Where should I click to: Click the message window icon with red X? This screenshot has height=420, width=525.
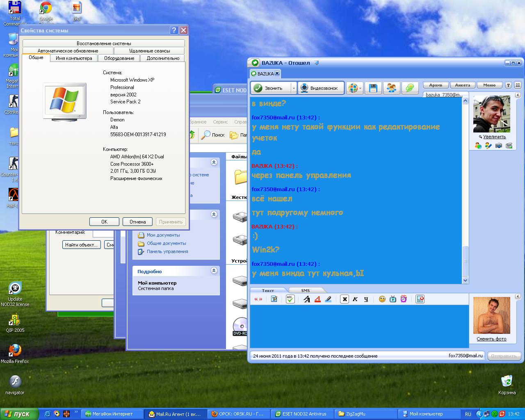[x=420, y=299]
